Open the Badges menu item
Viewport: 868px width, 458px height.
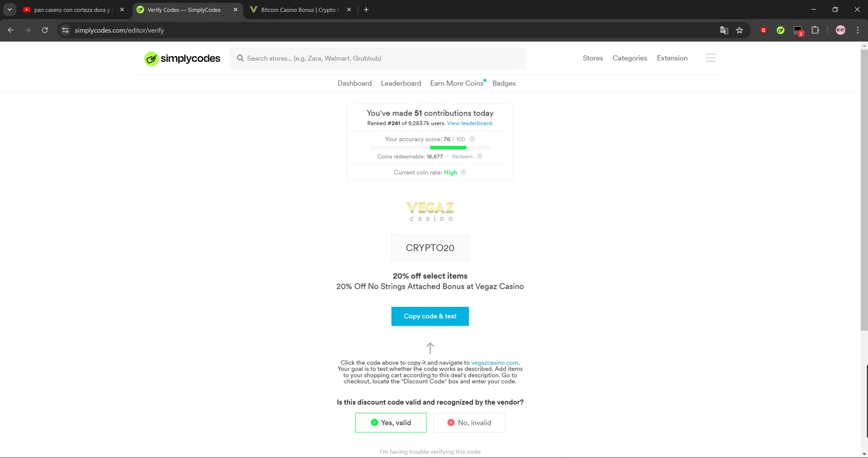point(504,83)
